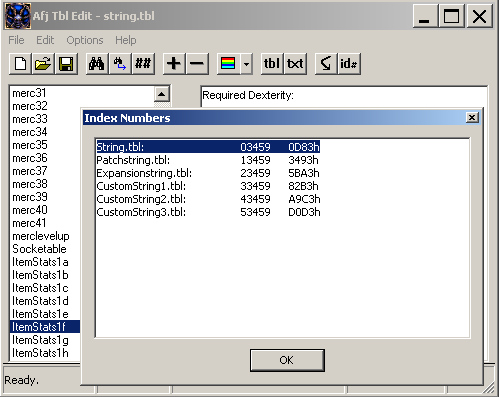499x397 pixels.
Task: Select the CustomString1.tbl row
Action: tap(207, 186)
